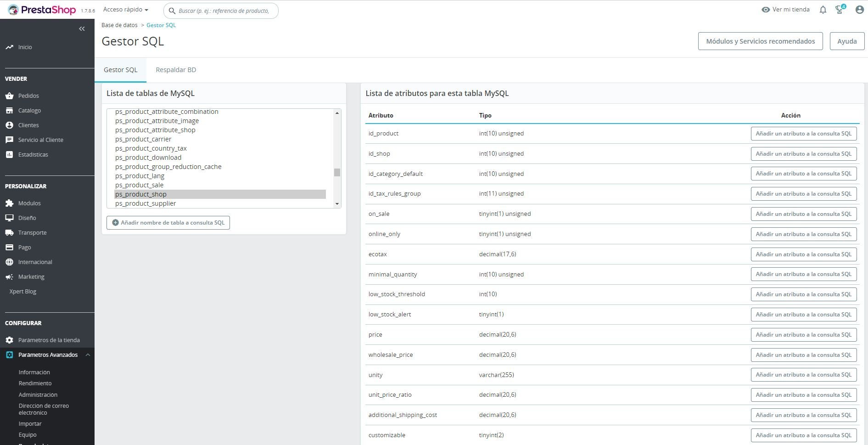Open Informacion submenu item
This screenshot has height=445, width=868.
point(34,372)
